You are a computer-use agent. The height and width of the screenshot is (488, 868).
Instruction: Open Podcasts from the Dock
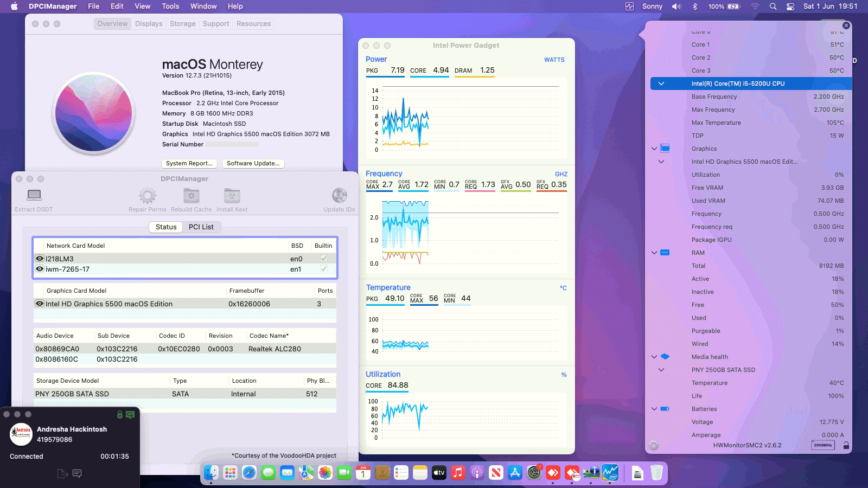[477, 473]
